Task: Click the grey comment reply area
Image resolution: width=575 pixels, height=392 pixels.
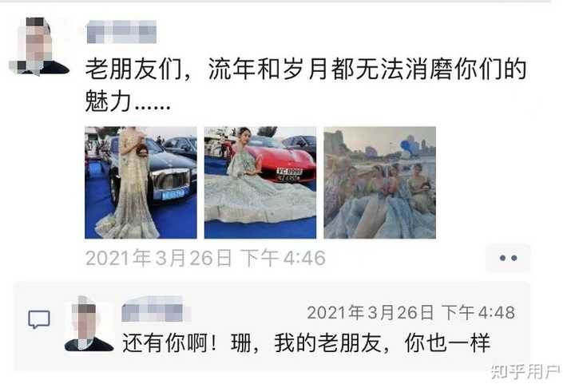Action: tap(272, 326)
